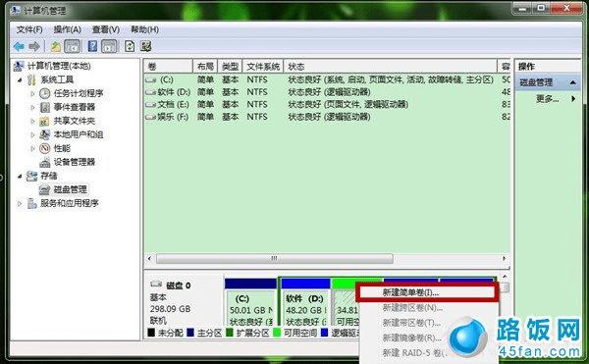This screenshot has height=364, width=589.
Task: Click 新建带区卷(T)... in context menu
Action: 411,323
